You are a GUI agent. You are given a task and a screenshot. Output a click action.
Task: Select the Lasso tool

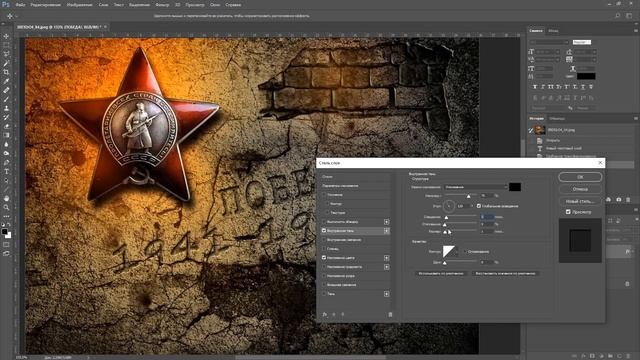[6, 54]
